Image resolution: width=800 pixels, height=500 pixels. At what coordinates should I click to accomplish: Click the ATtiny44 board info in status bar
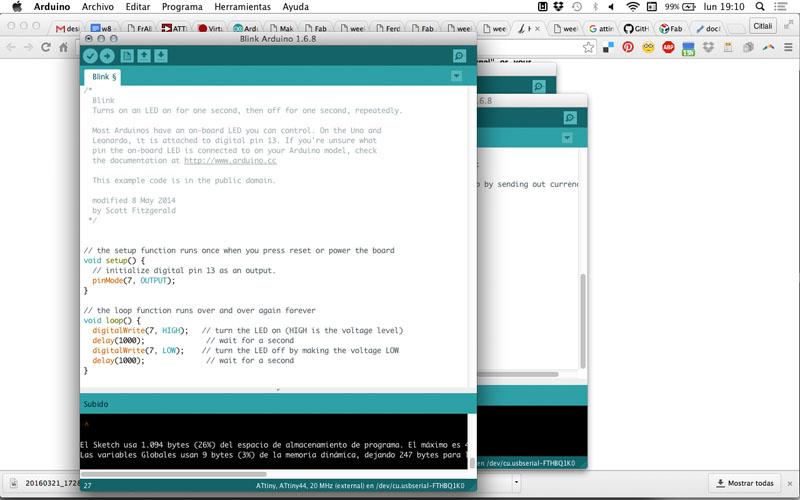pos(360,486)
